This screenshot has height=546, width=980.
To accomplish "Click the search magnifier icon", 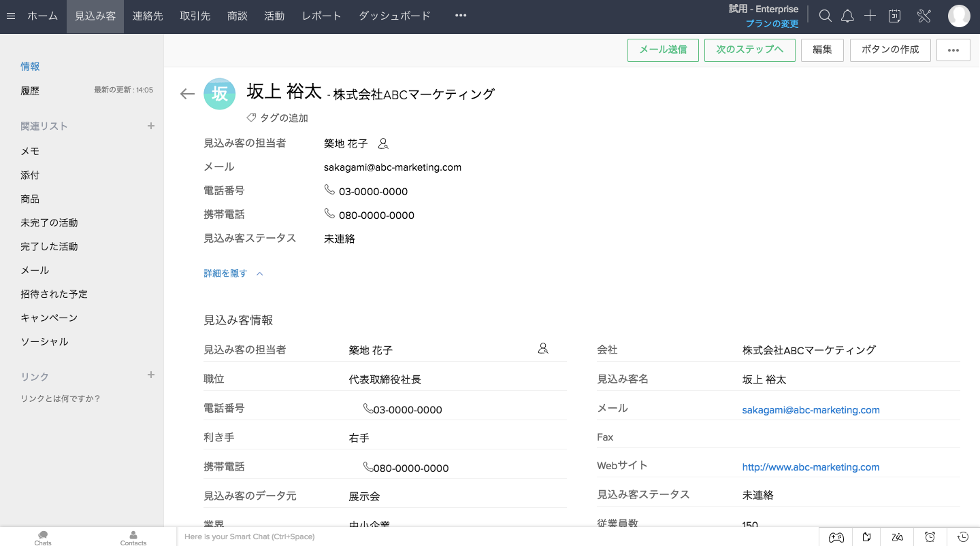I will coord(825,16).
